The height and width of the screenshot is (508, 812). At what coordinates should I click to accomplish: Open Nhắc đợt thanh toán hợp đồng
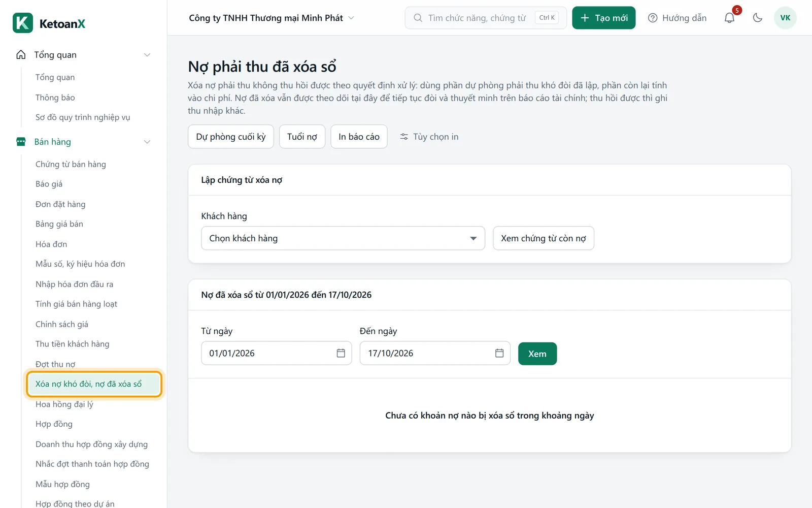[x=92, y=464]
